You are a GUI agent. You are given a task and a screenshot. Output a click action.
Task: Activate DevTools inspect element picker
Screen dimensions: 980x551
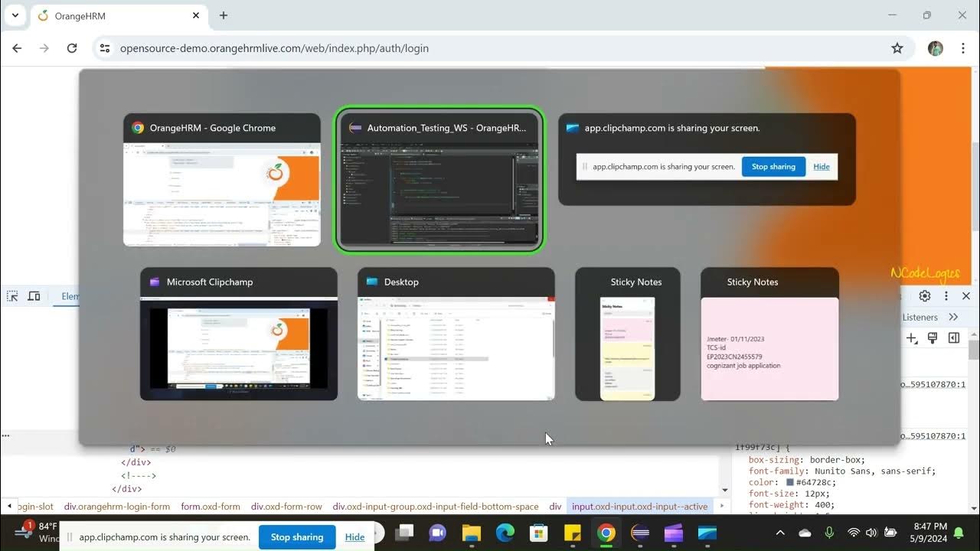pos(12,296)
